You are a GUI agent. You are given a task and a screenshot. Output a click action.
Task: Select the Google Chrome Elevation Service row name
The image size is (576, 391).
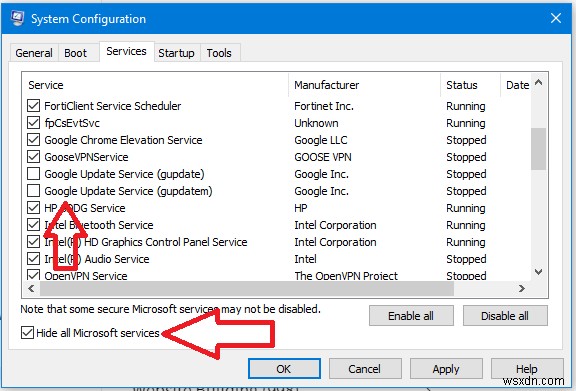point(123,140)
